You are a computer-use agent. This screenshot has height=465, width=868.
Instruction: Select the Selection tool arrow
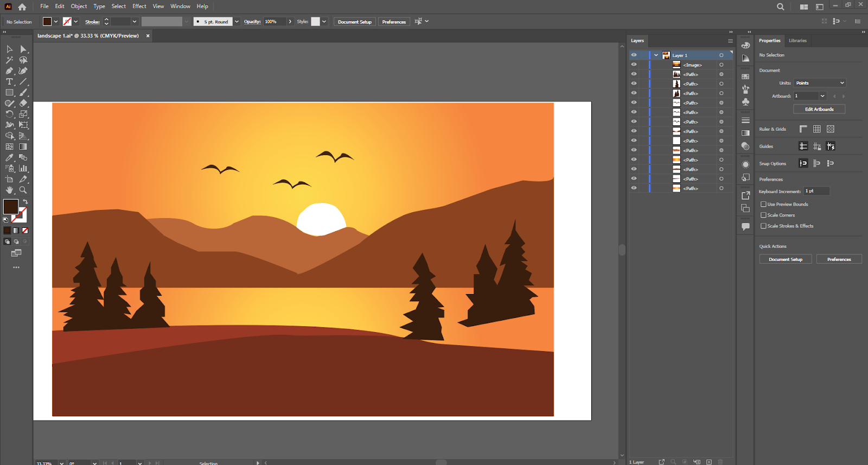[9, 49]
